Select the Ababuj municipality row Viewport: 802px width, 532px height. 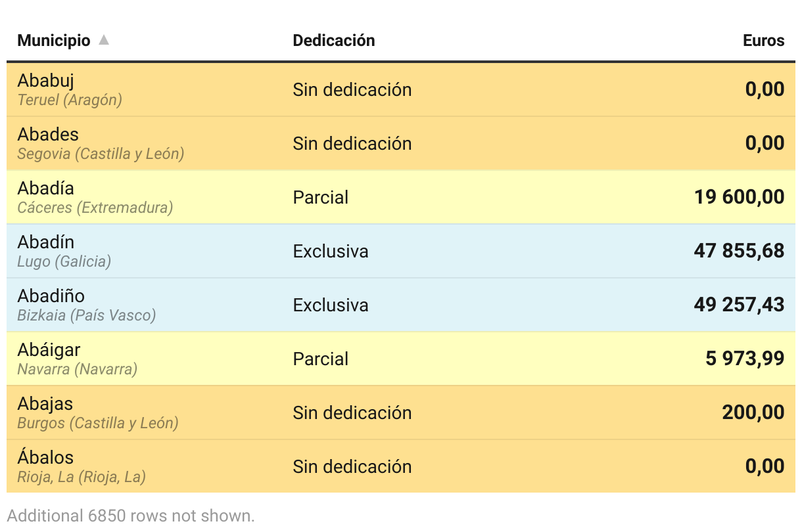45,81
